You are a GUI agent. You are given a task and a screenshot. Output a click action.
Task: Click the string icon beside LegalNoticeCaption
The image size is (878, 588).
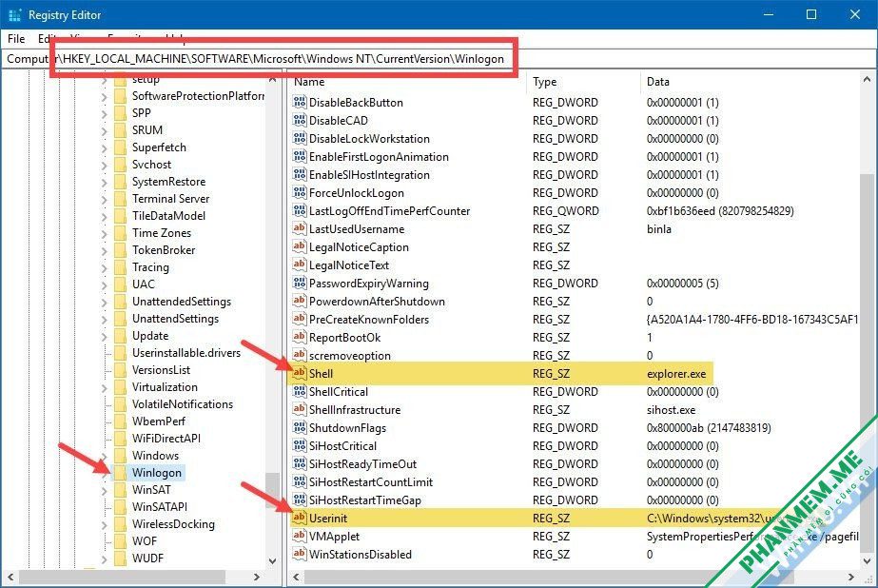tap(300, 246)
